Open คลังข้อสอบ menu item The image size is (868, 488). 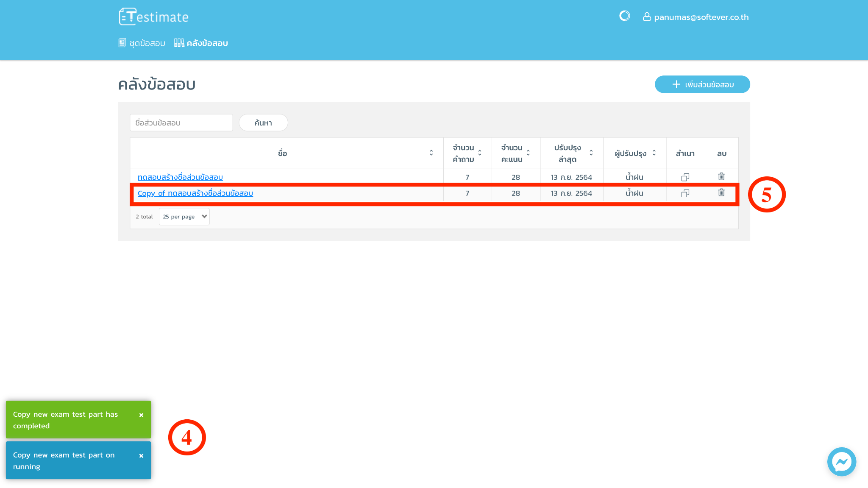pyautogui.click(x=201, y=43)
